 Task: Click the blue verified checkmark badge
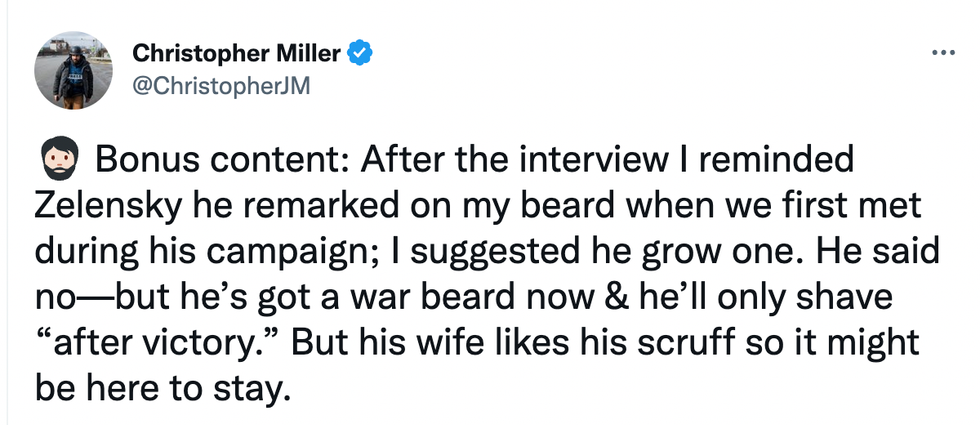pos(359,52)
